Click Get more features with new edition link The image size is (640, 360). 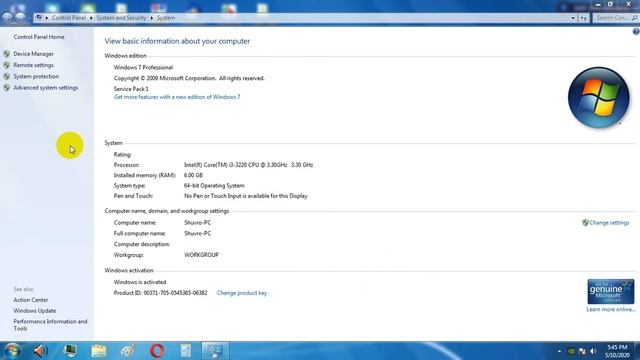pos(177,97)
